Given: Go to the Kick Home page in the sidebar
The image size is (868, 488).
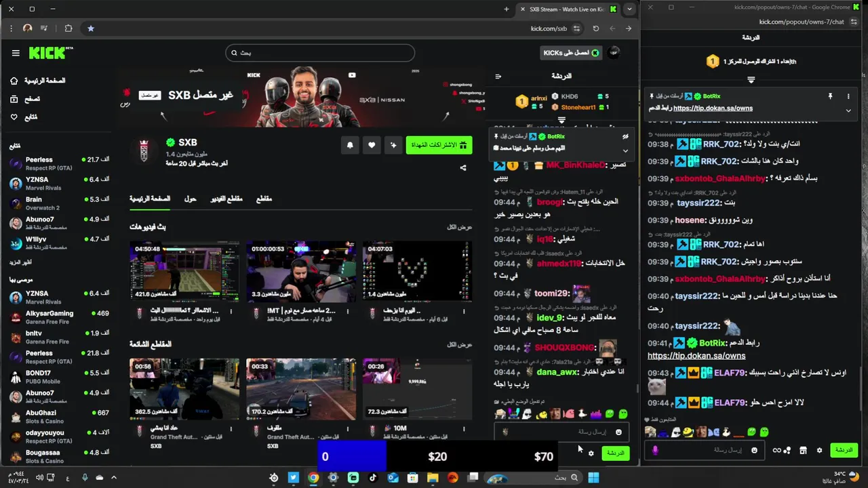Looking at the screenshot, I should (x=39, y=81).
